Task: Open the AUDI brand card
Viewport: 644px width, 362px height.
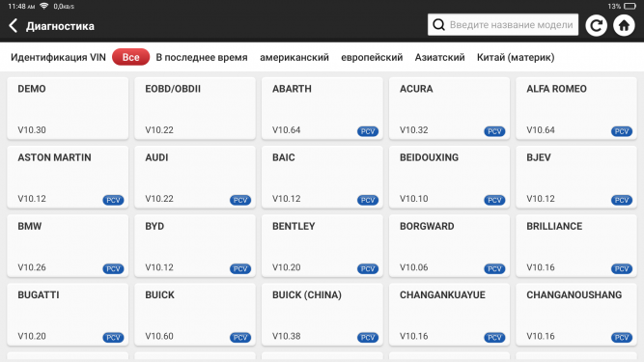Action: click(195, 177)
